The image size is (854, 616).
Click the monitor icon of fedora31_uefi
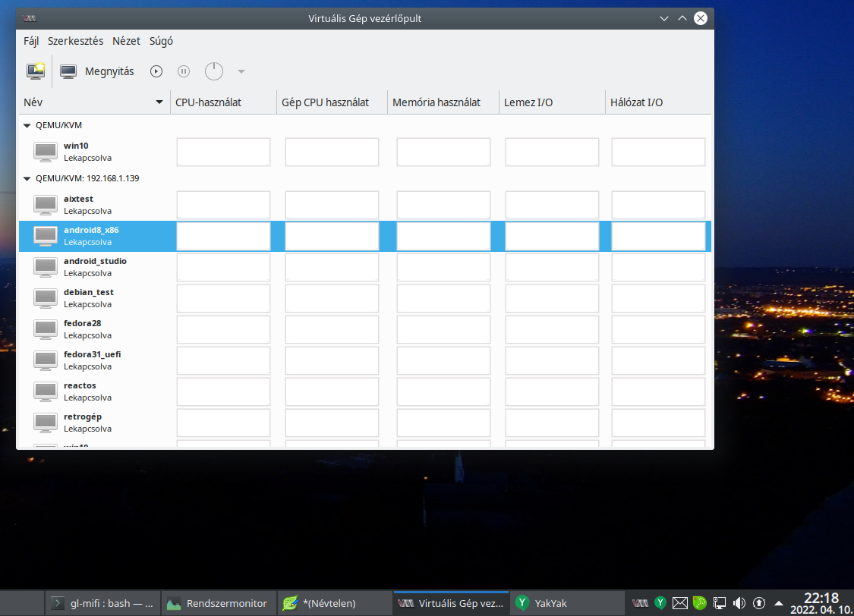click(46, 360)
